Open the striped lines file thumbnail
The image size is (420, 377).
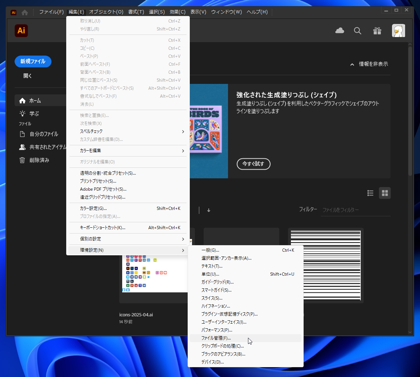pyautogui.click(x=326, y=265)
